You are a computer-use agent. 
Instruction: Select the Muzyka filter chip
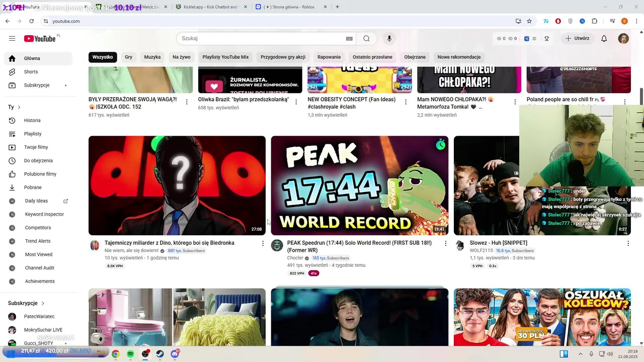152,57
